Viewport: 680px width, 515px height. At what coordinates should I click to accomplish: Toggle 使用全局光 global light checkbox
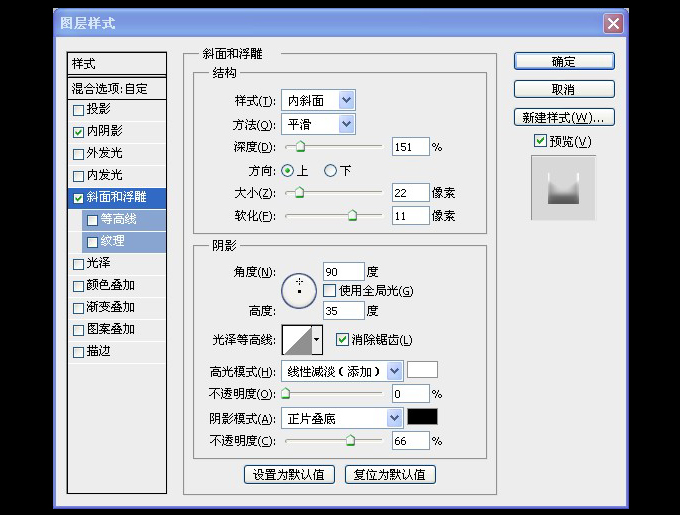(330, 290)
